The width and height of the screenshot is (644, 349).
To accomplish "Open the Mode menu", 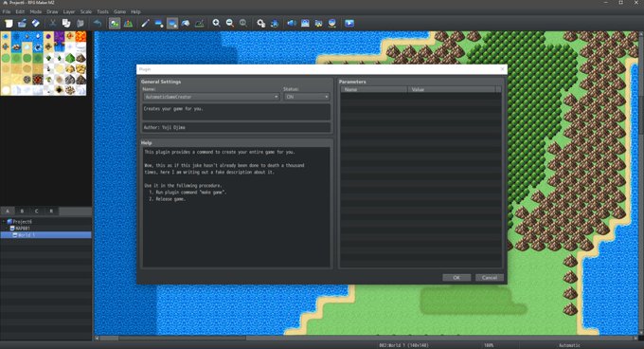I will click(x=36, y=11).
